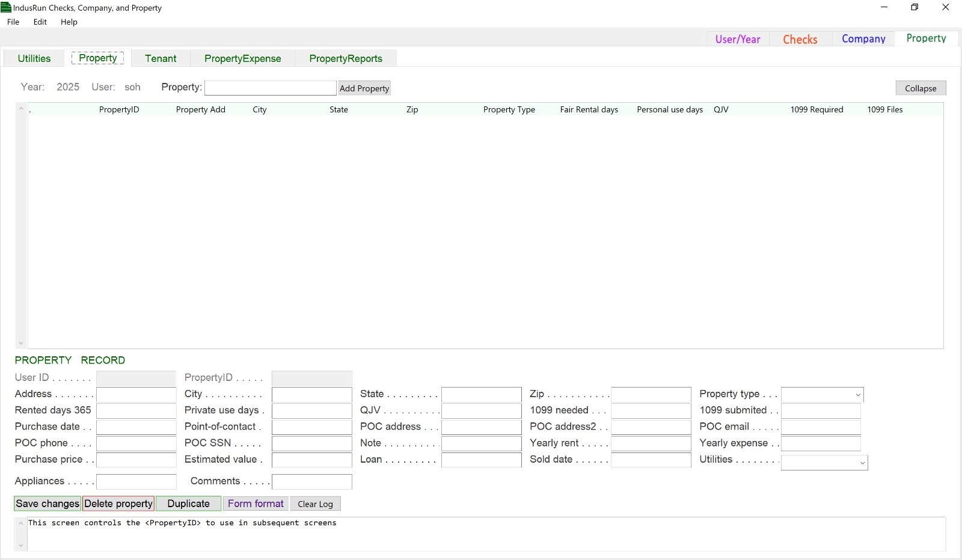Viewport: 962px width, 560px height.
Task: Open the Edit menu
Action: [x=40, y=22]
